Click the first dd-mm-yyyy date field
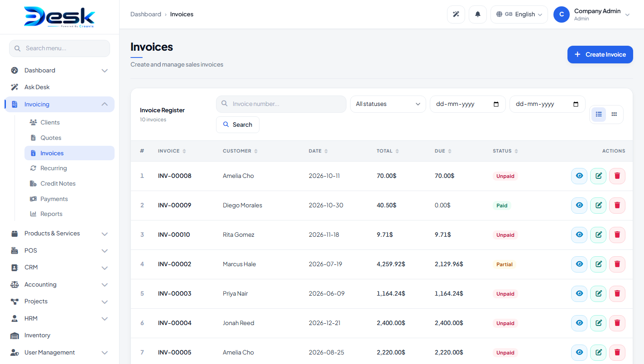The width and height of the screenshot is (644, 364). (x=468, y=104)
